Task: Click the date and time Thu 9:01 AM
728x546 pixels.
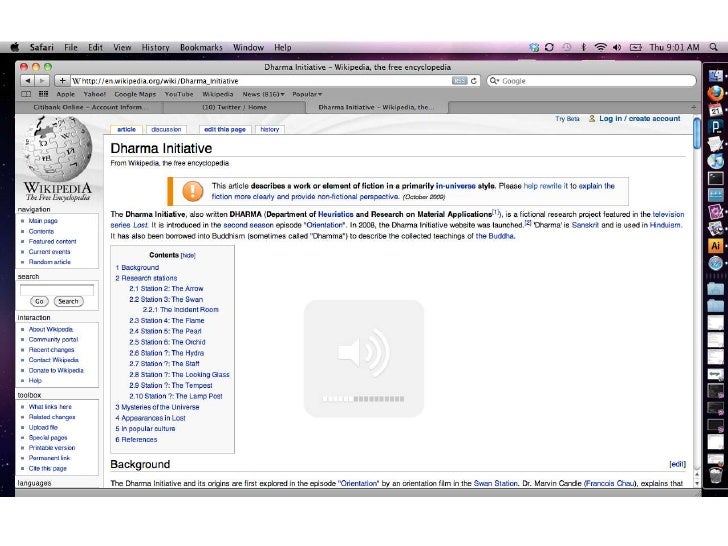Action: pyautogui.click(x=674, y=47)
